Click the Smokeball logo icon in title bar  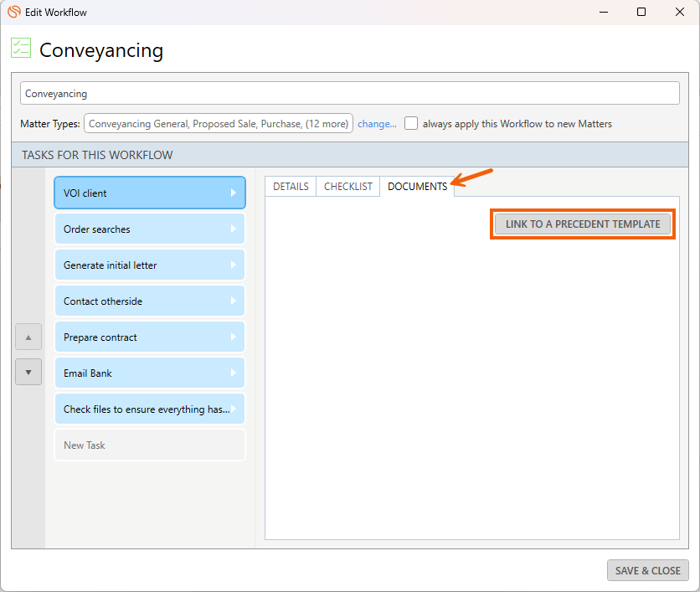[x=13, y=13]
